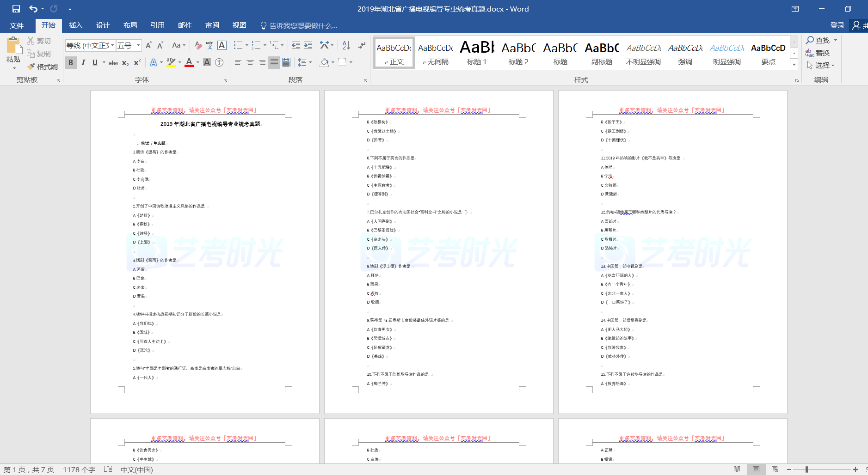Toggle Bold formatting
Screen dimensions: 868x475
pos(71,62)
